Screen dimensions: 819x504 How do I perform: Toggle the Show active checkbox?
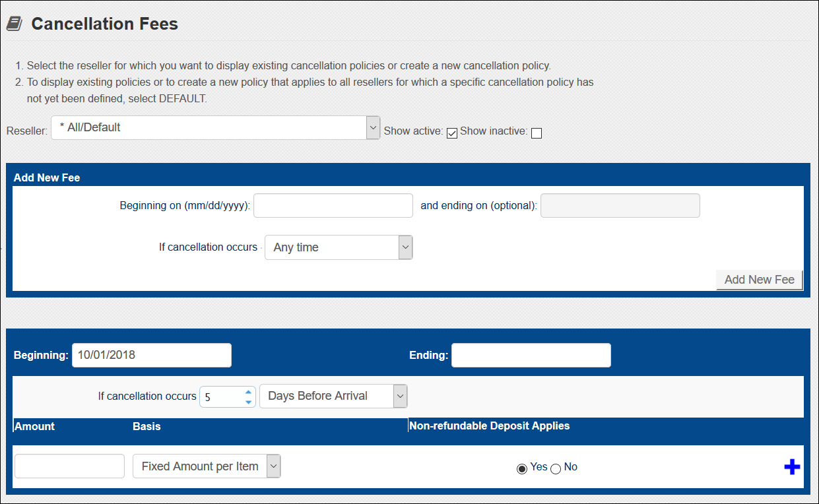point(452,133)
